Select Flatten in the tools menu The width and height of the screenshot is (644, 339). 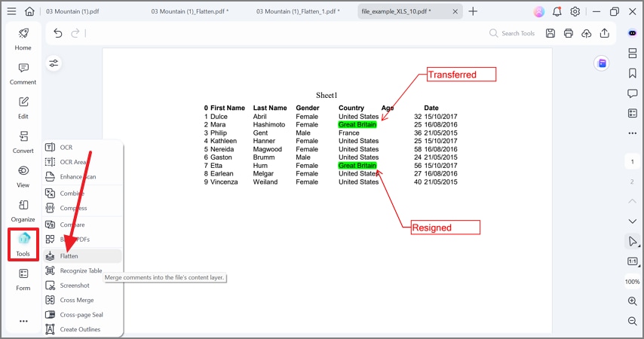pyautogui.click(x=82, y=256)
